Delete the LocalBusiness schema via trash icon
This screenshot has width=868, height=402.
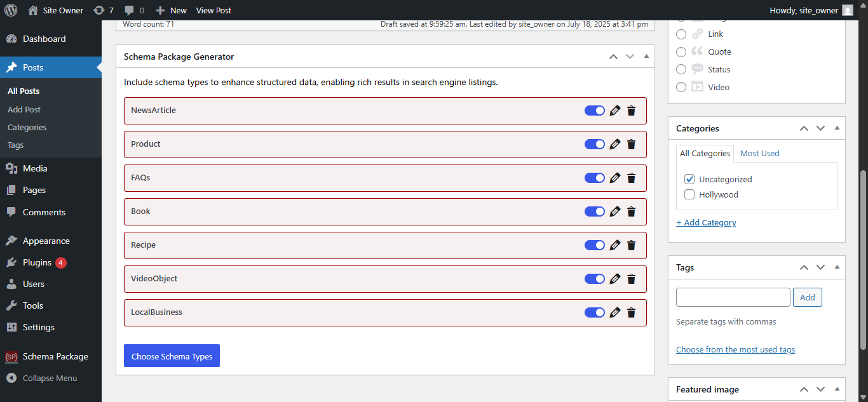pos(631,312)
